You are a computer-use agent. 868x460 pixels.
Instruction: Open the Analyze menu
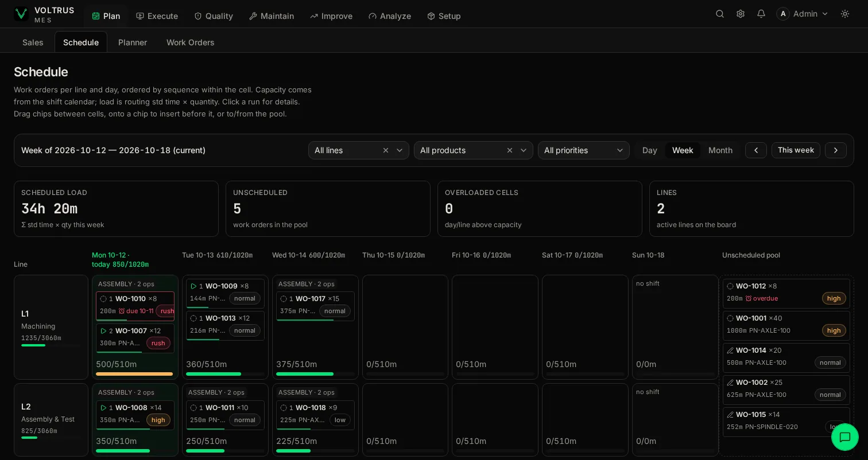[x=390, y=16]
